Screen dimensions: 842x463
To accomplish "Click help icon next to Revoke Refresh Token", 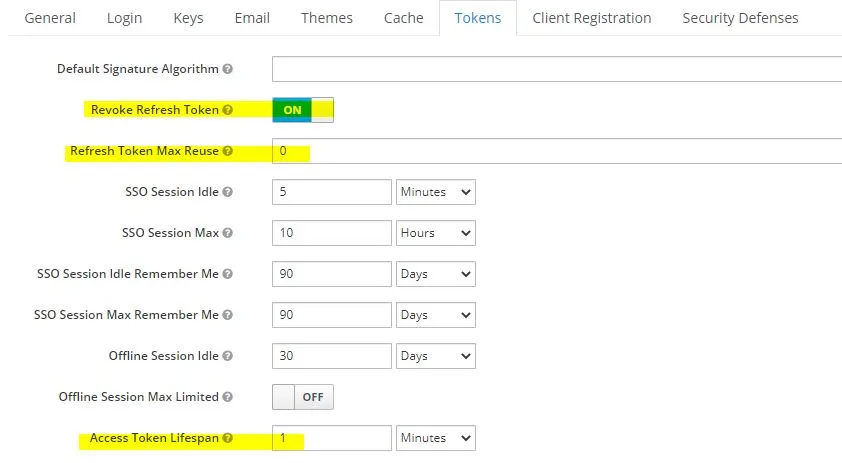I will (x=228, y=110).
